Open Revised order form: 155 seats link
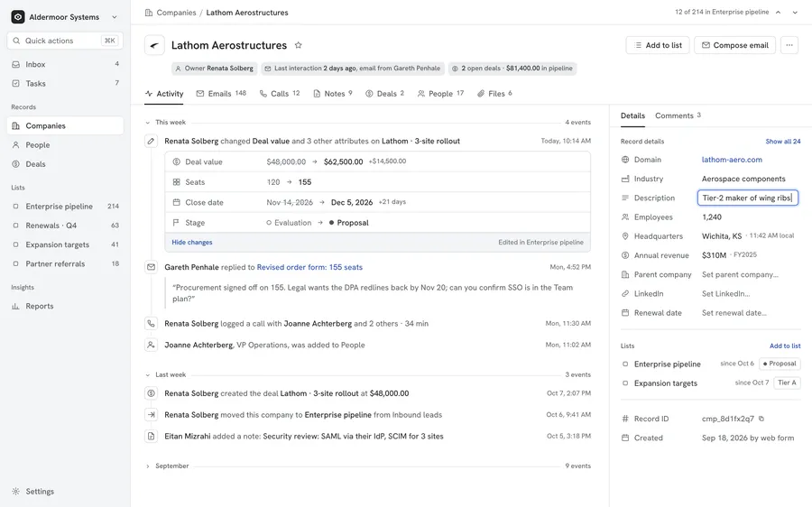The image size is (812, 507). (x=309, y=267)
